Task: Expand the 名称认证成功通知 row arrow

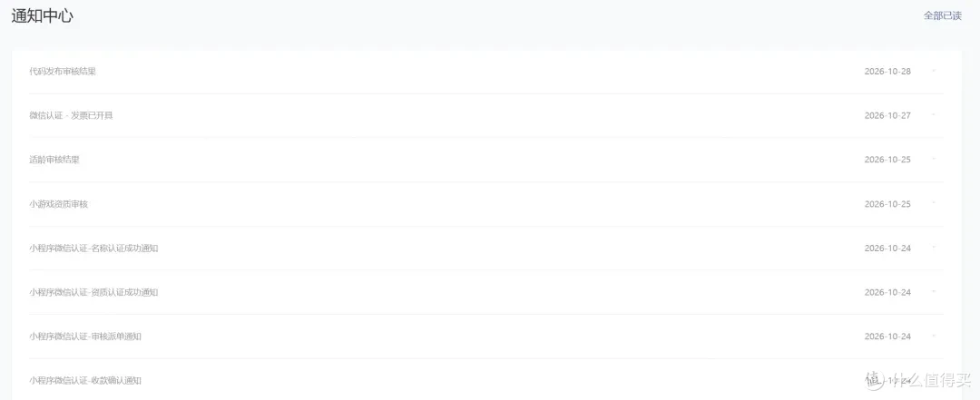Action: click(x=934, y=247)
